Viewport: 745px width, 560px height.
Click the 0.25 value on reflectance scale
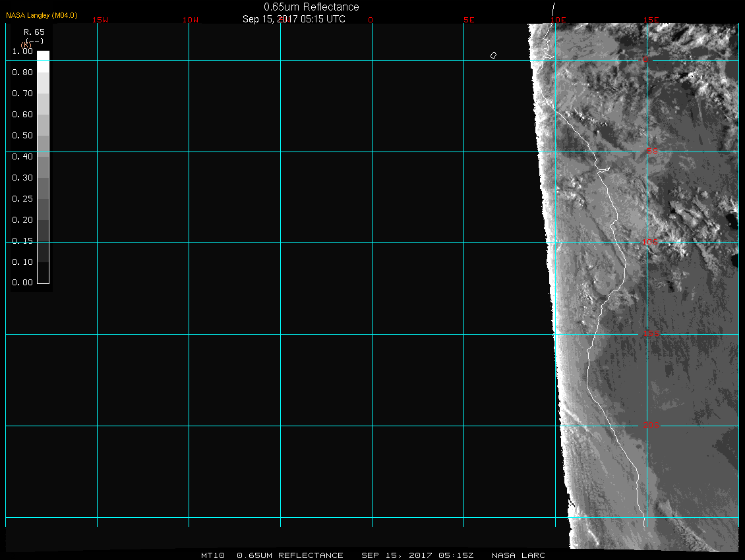(22, 198)
